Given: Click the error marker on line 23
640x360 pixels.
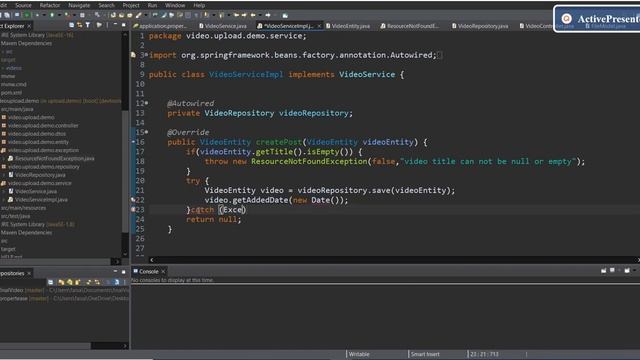Looking at the screenshot, I should (x=133, y=209).
